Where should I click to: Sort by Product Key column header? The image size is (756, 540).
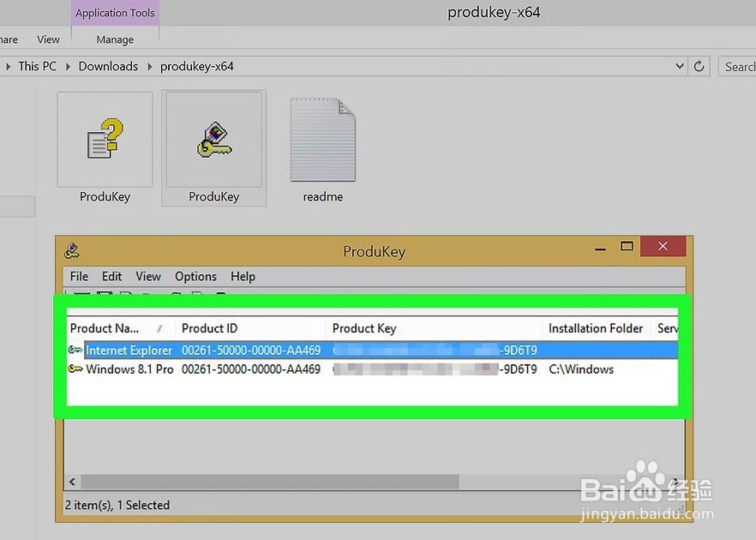[x=434, y=328]
